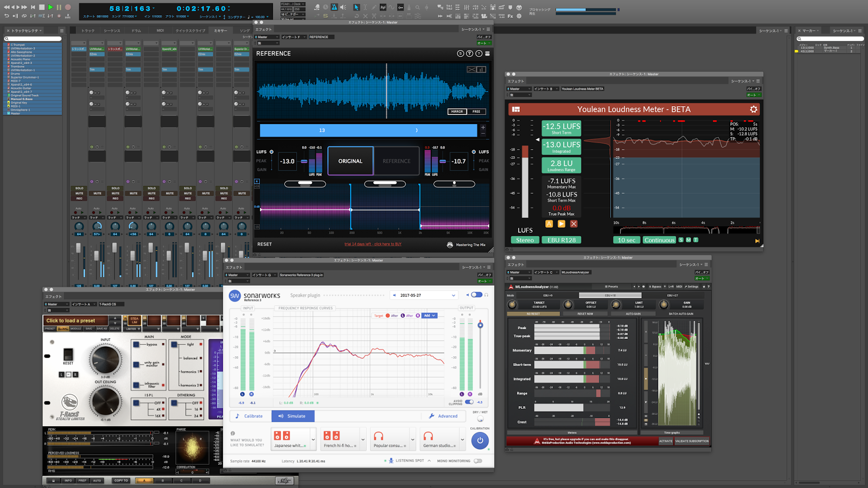Click the track selector search field
868x488 pixels.
33,38
